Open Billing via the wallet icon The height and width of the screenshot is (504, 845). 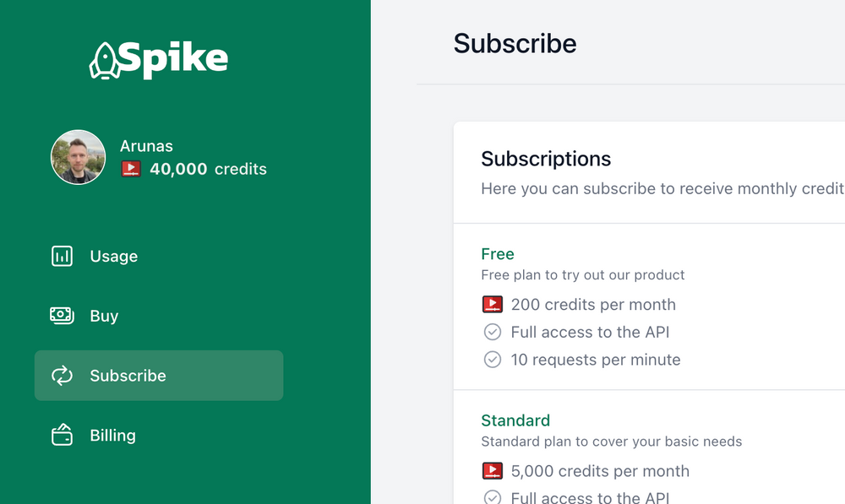62,435
